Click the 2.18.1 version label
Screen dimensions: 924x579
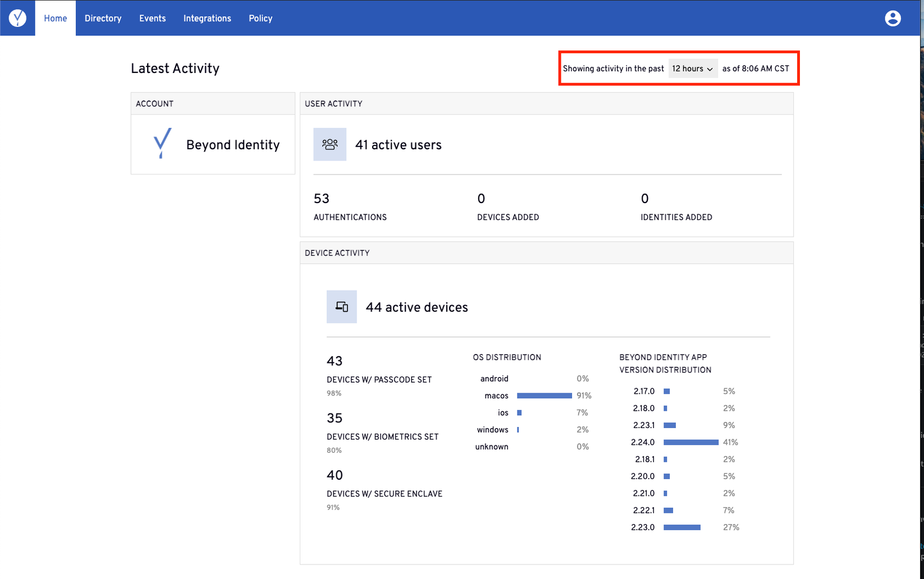645,459
